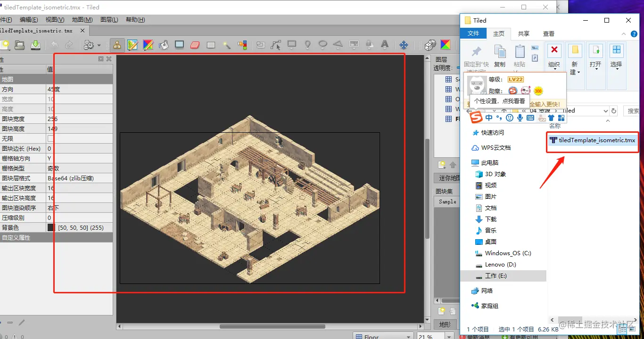The width and height of the screenshot is (644, 339).
Task: Click the Explorer 搜索 search field
Action: (632, 111)
